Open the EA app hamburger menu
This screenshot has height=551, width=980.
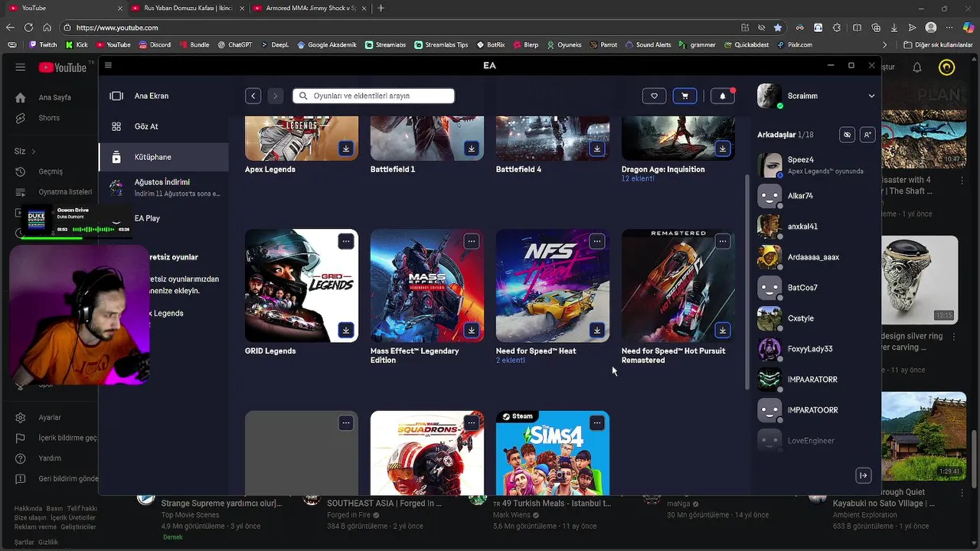point(108,65)
